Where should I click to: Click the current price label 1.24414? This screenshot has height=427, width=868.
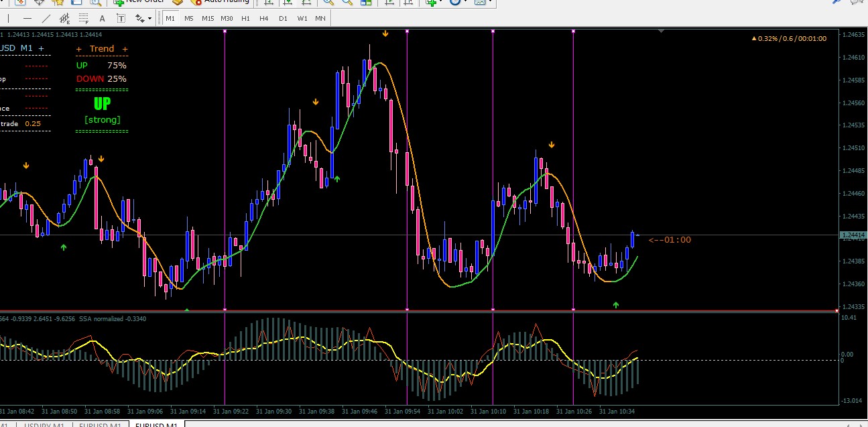point(853,235)
